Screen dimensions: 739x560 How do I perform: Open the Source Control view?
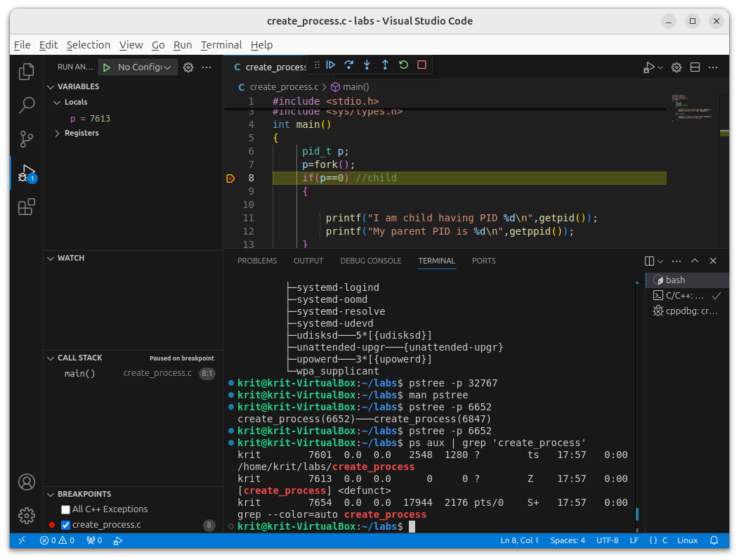(27, 138)
